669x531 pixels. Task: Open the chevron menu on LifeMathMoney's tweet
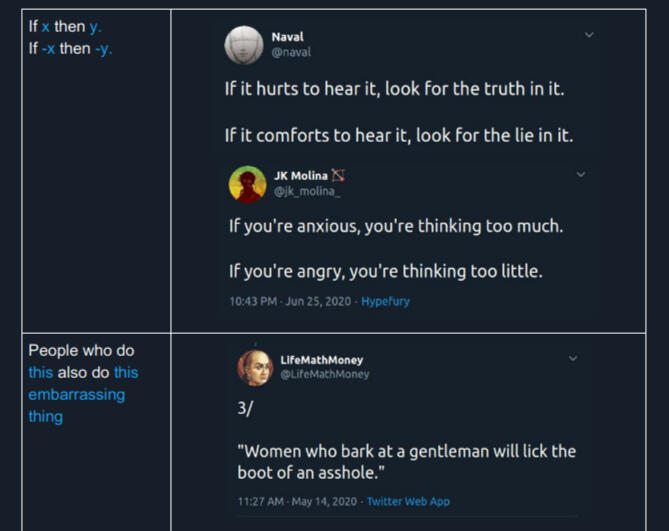[x=573, y=358]
